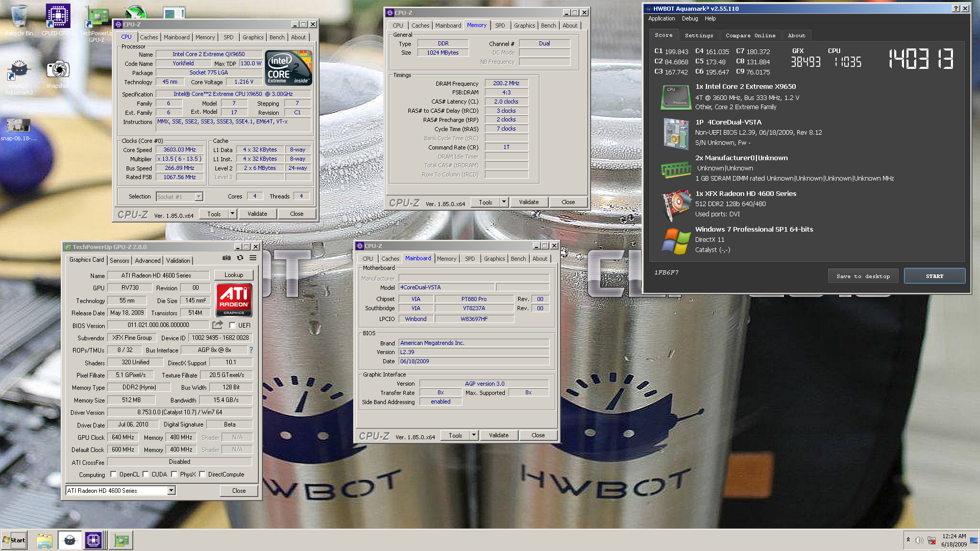Viewport: 980px width, 551px height.
Task: Click the CPU Specification field
Action: coord(233,94)
